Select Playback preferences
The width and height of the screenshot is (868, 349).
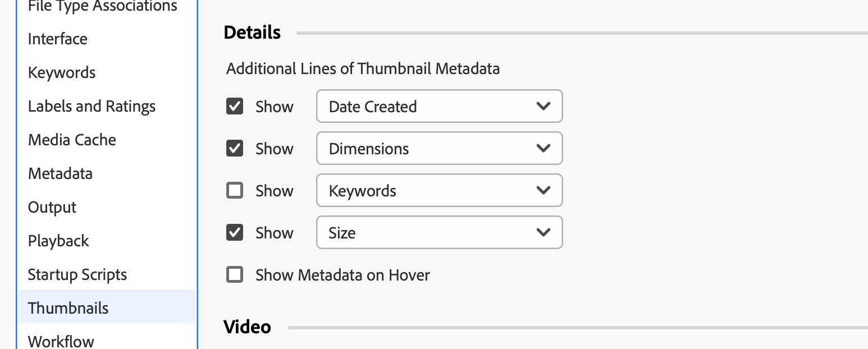tap(58, 240)
